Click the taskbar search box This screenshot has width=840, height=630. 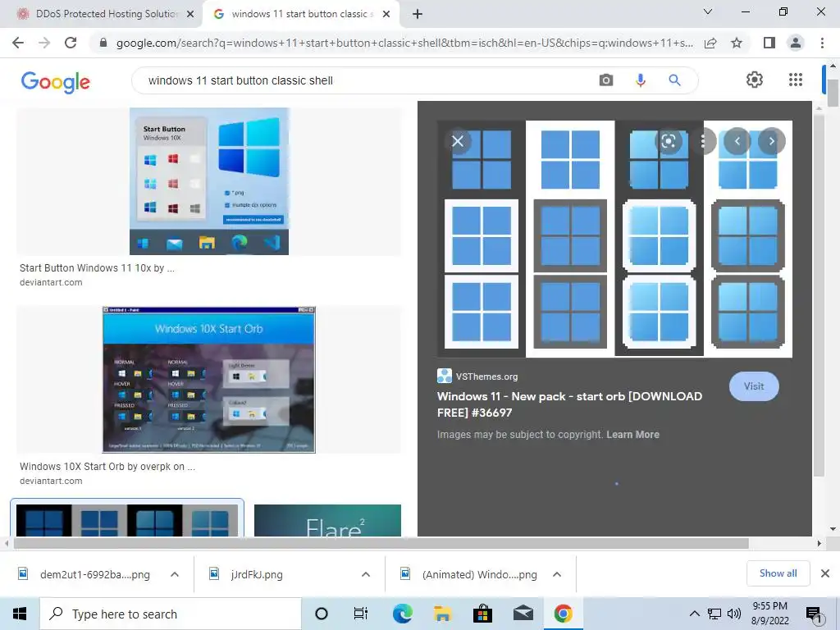click(171, 614)
